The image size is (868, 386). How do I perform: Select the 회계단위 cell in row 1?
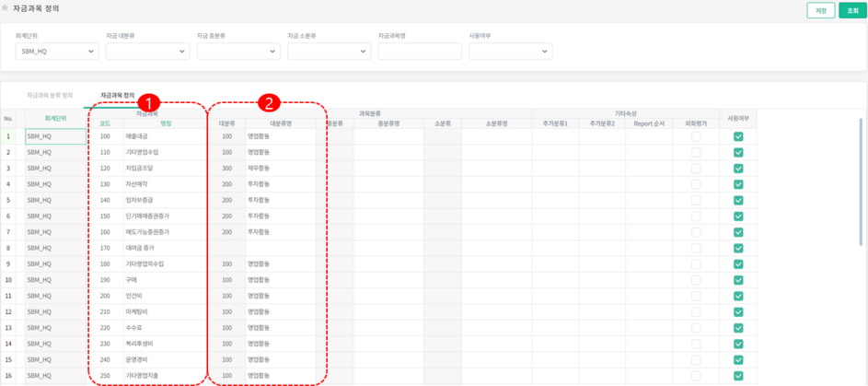pyautogui.click(x=56, y=136)
